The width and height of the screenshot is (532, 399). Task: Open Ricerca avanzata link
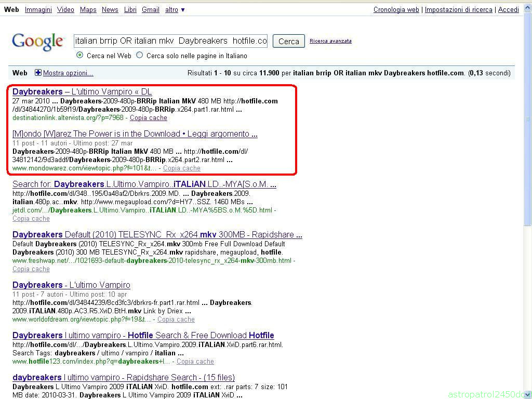(x=330, y=41)
